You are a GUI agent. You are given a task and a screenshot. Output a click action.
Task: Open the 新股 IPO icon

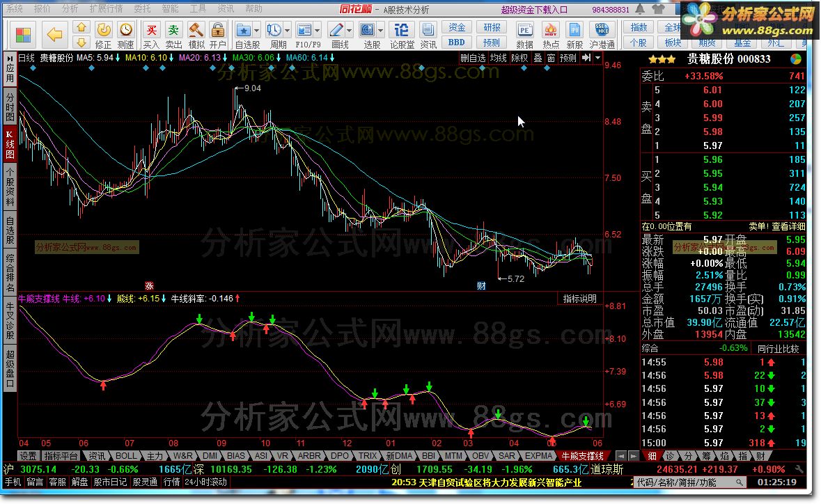[x=574, y=35]
